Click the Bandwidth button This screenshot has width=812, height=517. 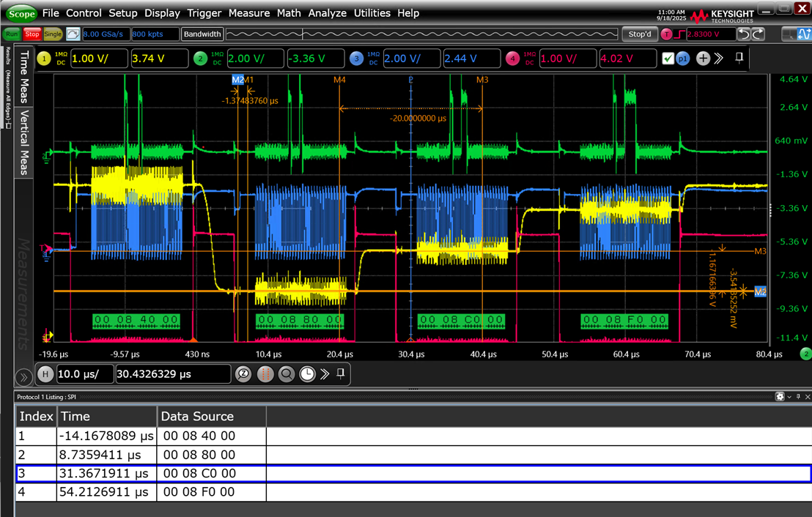pos(202,34)
